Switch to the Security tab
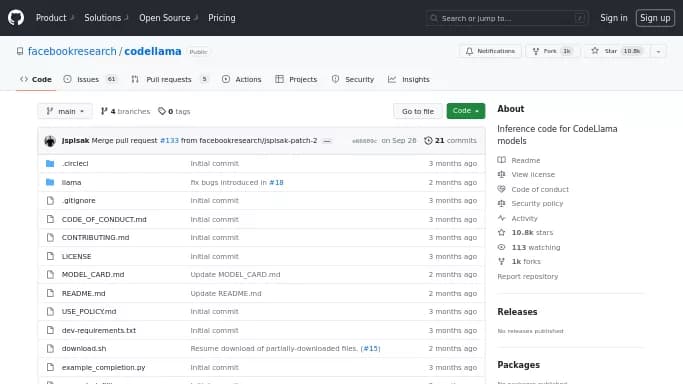The image size is (683, 384). pos(353,79)
